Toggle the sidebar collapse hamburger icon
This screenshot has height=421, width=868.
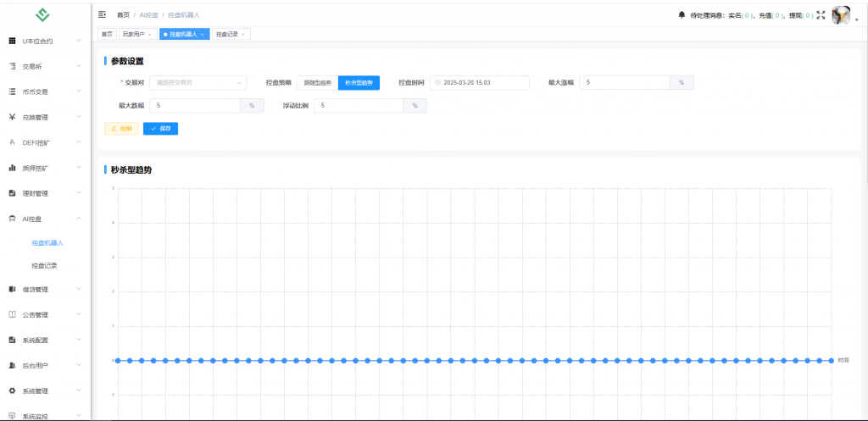(x=102, y=14)
